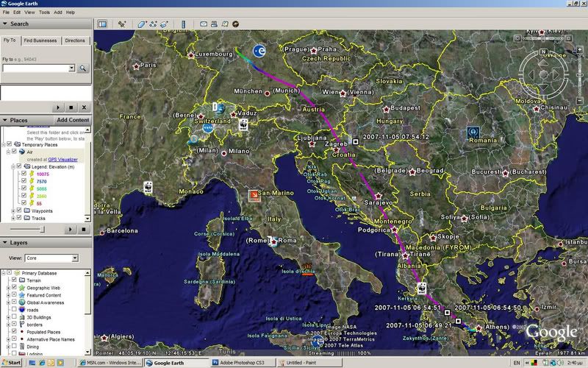588x368 pixels.
Task: Click the Sky mode toolbar icon
Action: pyautogui.click(x=235, y=24)
